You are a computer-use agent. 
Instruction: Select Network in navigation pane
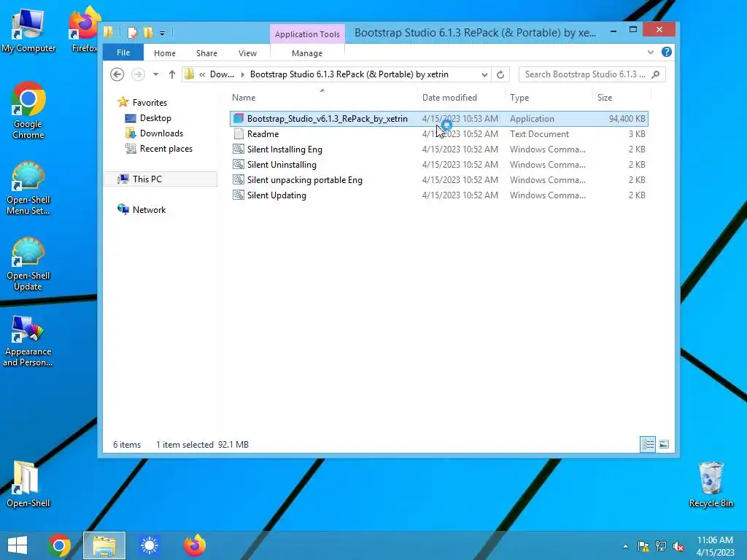tap(149, 210)
